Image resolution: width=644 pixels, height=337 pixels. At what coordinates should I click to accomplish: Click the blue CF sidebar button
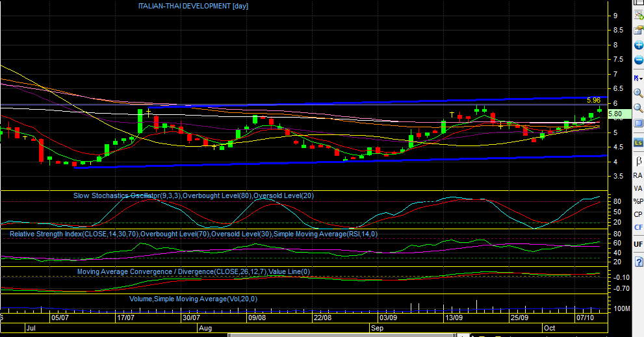click(638, 227)
